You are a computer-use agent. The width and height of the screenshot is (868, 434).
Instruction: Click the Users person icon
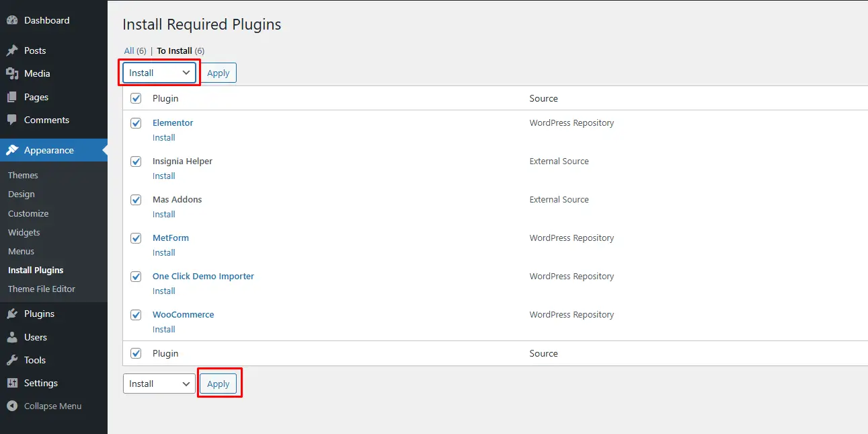pos(12,337)
